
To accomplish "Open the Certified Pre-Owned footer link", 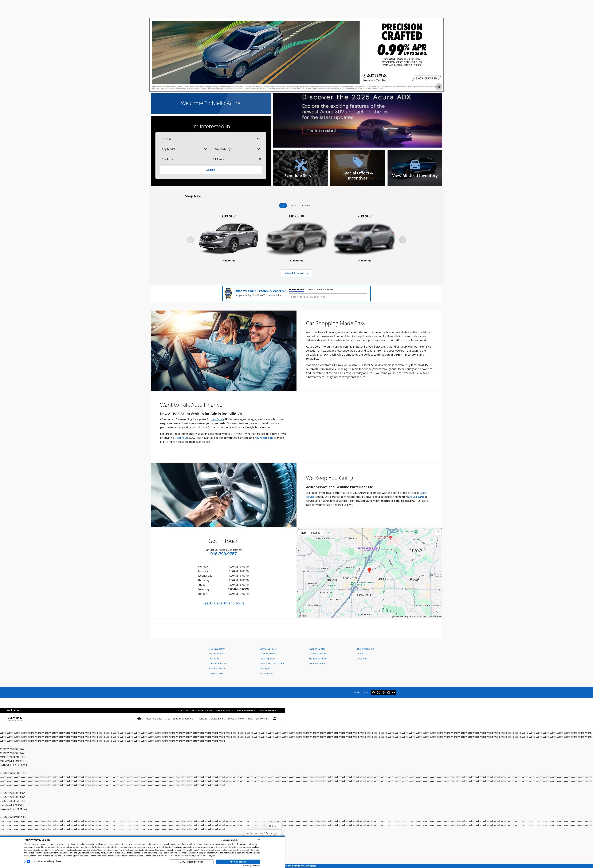I will tap(218, 664).
